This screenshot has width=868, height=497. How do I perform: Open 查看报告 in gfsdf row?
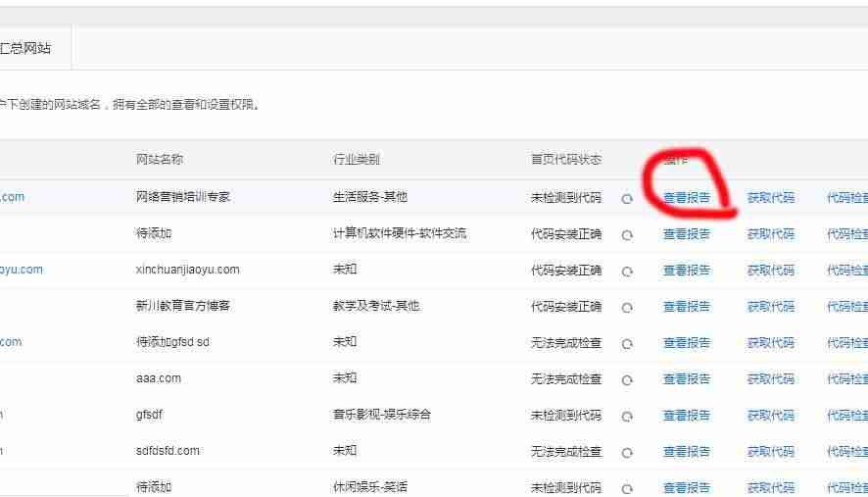[x=687, y=416]
